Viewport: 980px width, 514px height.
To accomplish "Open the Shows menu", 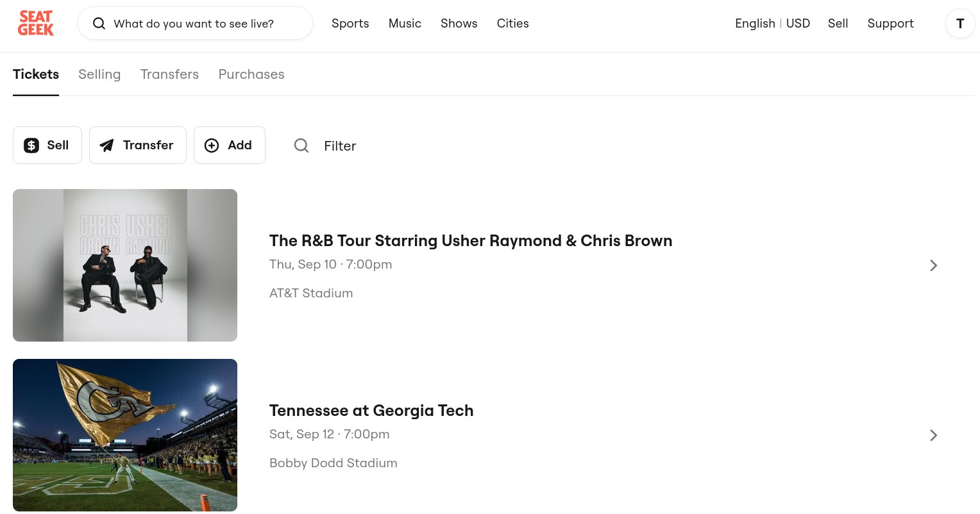I will click(459, 24).
